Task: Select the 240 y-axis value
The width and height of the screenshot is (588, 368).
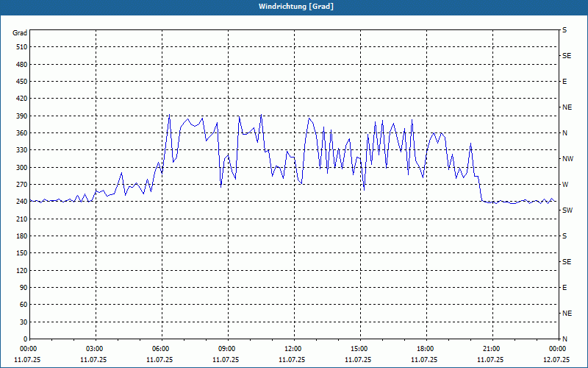Action: pos(22,202)
